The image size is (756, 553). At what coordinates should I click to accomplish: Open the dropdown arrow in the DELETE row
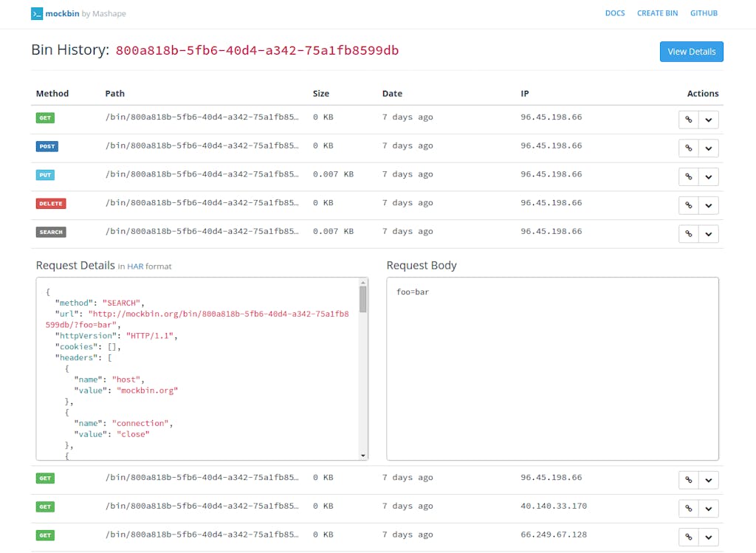709,205
